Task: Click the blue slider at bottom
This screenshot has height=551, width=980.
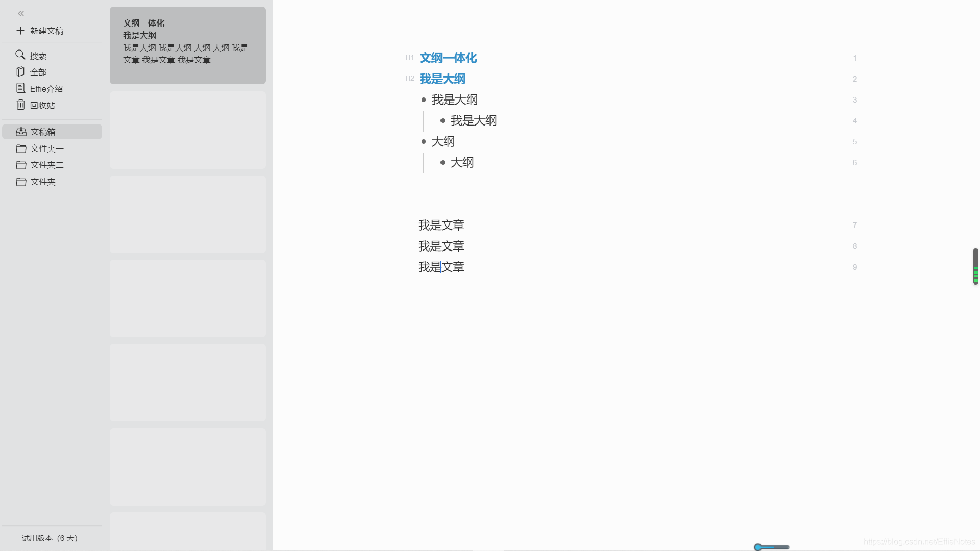Action: click(758, 547)
